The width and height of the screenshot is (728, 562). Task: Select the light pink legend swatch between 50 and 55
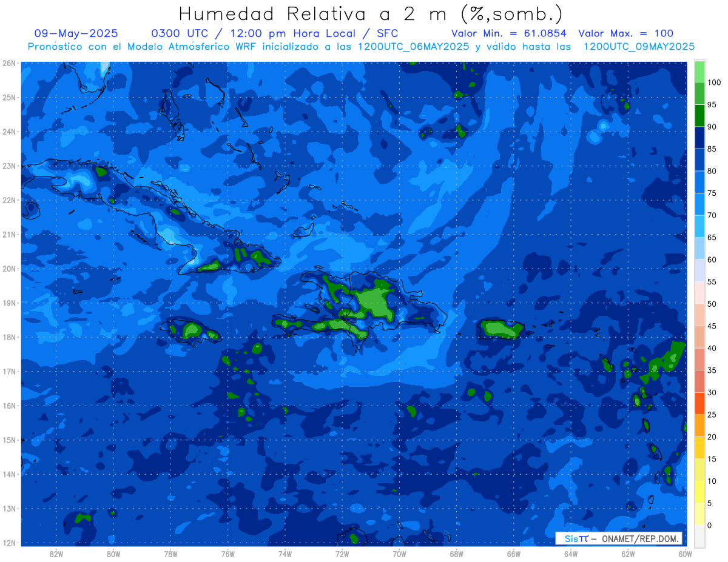click(x=699, y=293)
